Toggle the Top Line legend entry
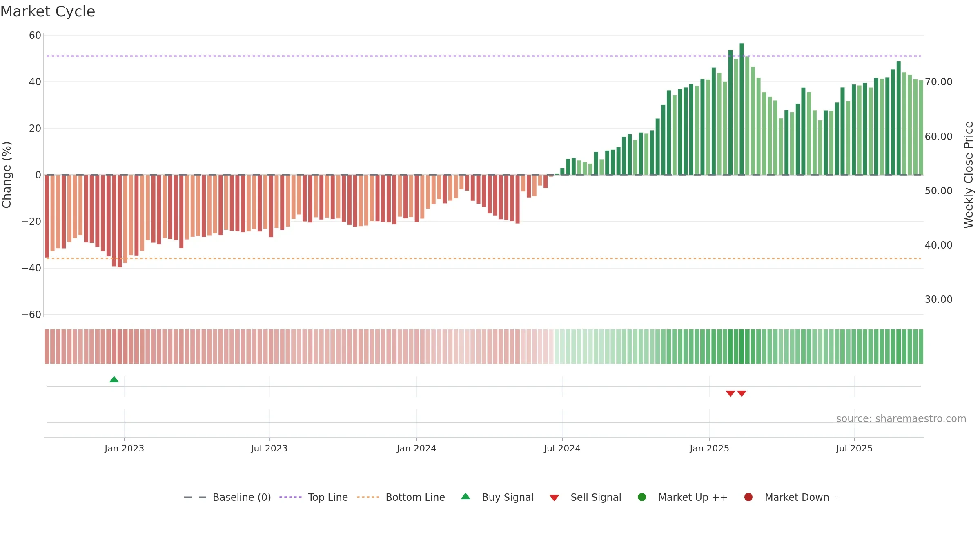The height and width of the screenshot is (551, 980). coord(314,497)
